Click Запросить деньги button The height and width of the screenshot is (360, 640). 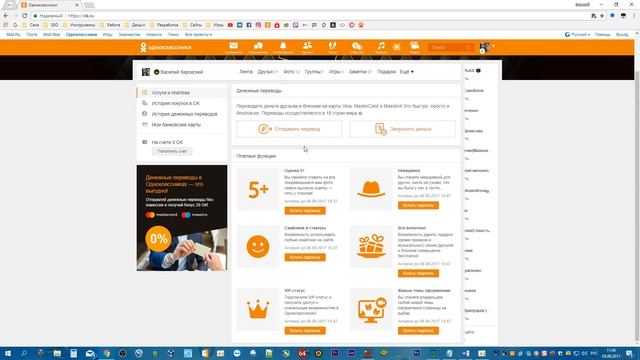coord(402,129)
